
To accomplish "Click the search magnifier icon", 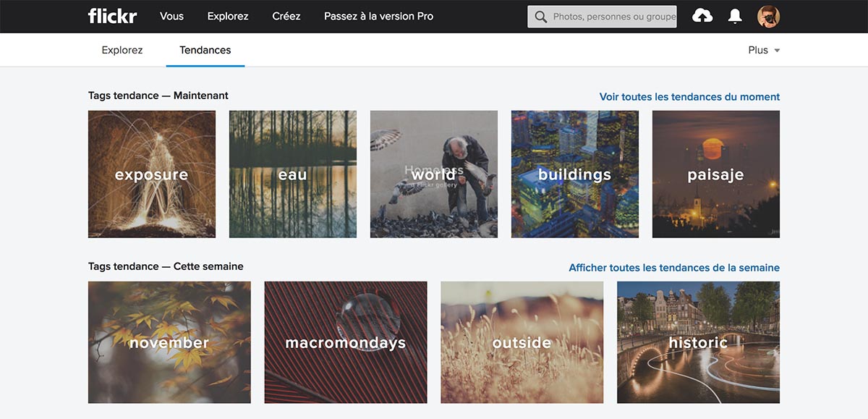I will [x=540, y=15].
